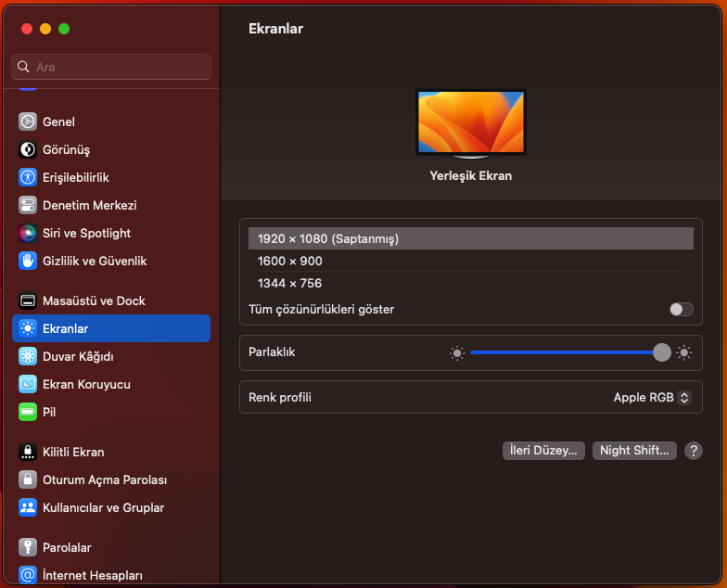Select Oturum Açma Parolası label
727x588 pixels.
pos(105,480)
